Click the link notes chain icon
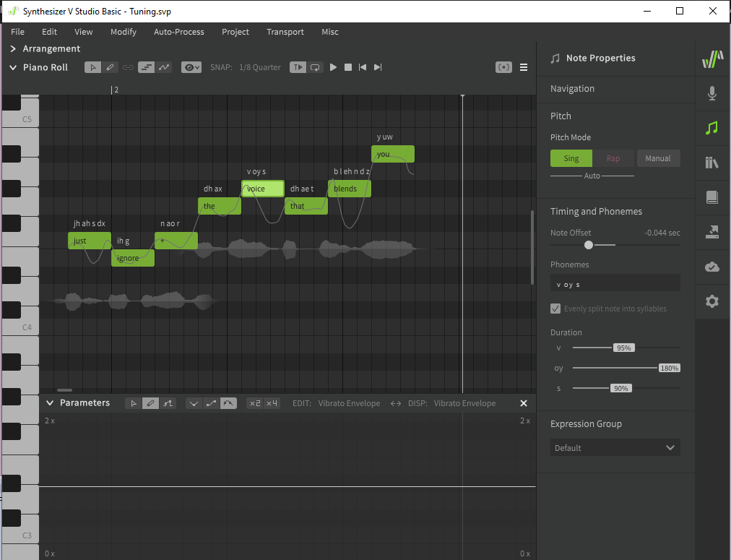 click(128, 68)
